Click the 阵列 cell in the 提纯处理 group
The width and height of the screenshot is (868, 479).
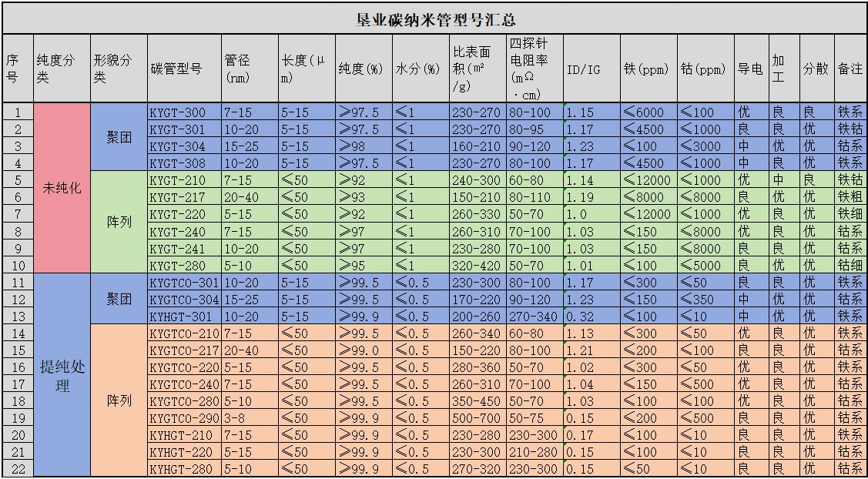pyautogui.click(x=119, y=400)
